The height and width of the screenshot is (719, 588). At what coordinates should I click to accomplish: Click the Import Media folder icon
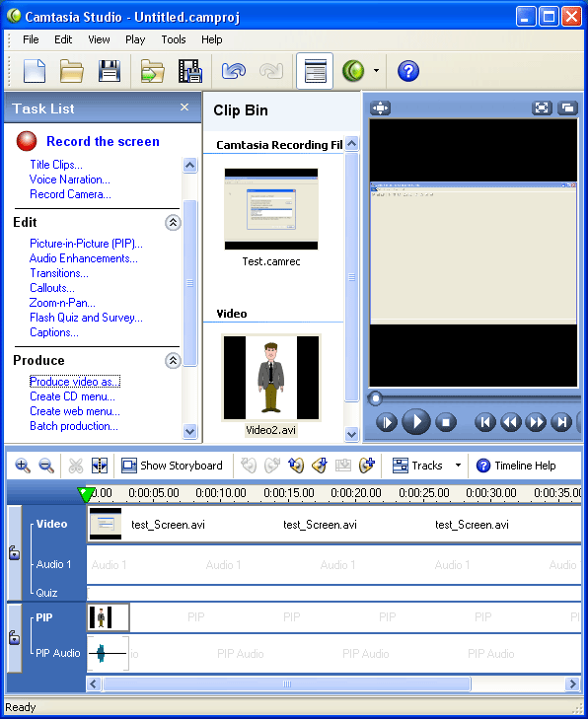pos(152,71)
